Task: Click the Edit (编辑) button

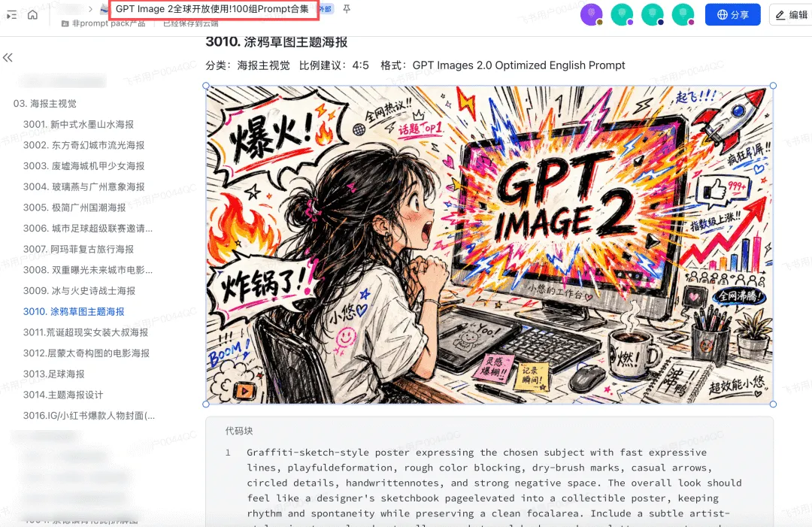Action: pos(791,14)
